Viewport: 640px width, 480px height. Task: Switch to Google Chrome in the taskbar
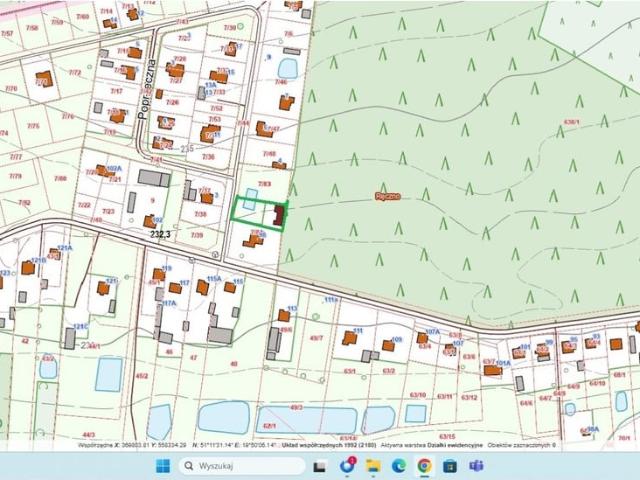pos(425,466)
